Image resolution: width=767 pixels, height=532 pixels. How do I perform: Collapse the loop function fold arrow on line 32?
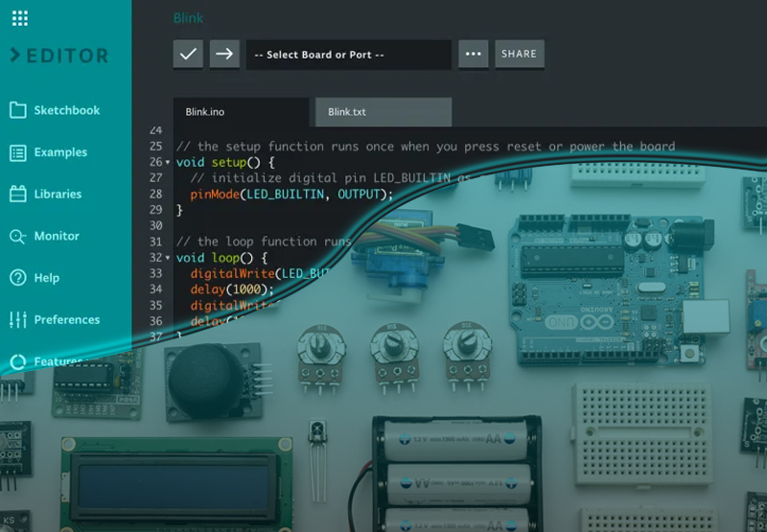(x=168, y=258)
